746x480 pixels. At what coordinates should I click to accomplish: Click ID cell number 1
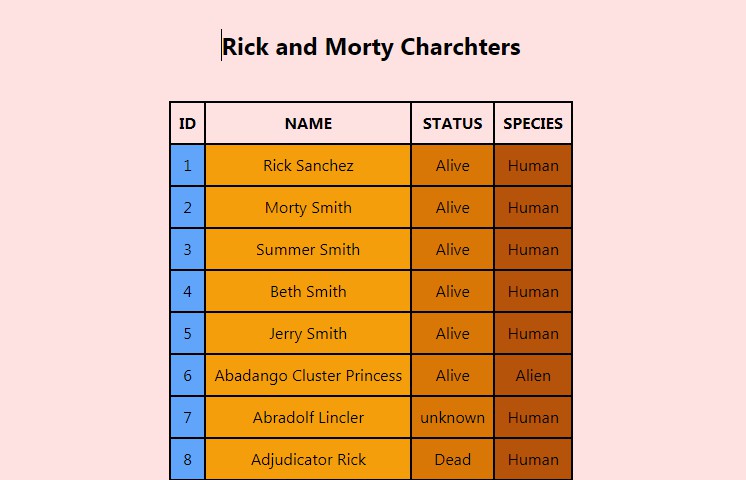point(187,166)
